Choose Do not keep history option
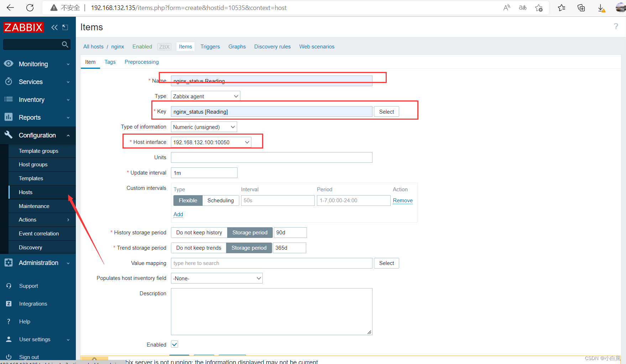 pyautogui.click(x=199, y=233)
